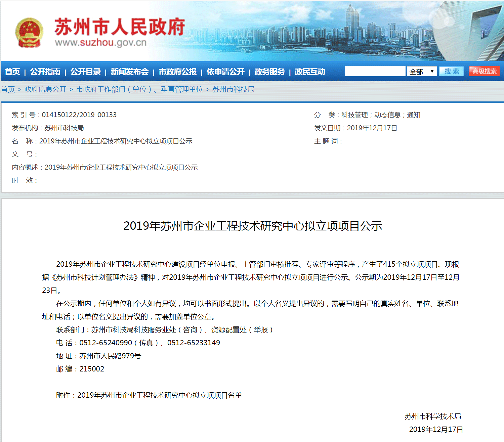Click the national emblem logo
Viewport: 504px width, 442px height.
[x=29, y=33]
